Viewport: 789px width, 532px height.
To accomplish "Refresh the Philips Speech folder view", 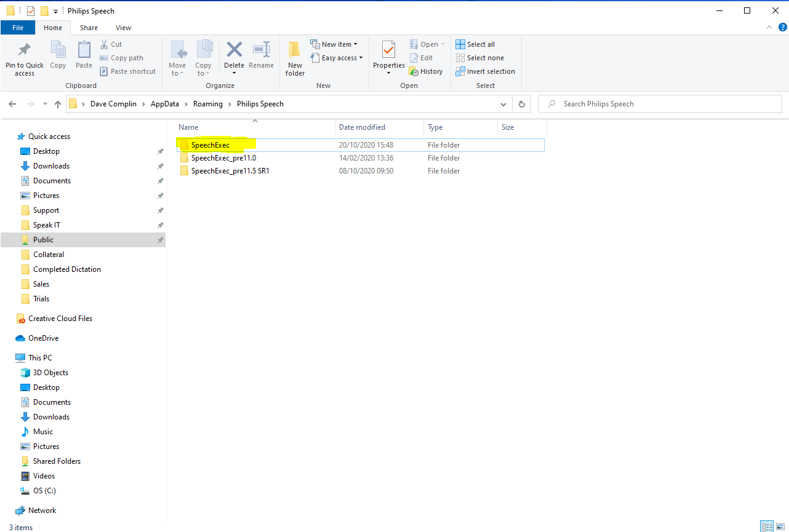I will [x=522, y=104].
